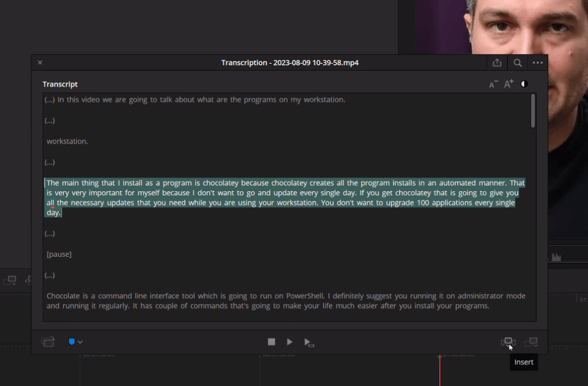Click the '[pause]' transcript entry
The image size is (588, 386).
[x=59, y=254]
